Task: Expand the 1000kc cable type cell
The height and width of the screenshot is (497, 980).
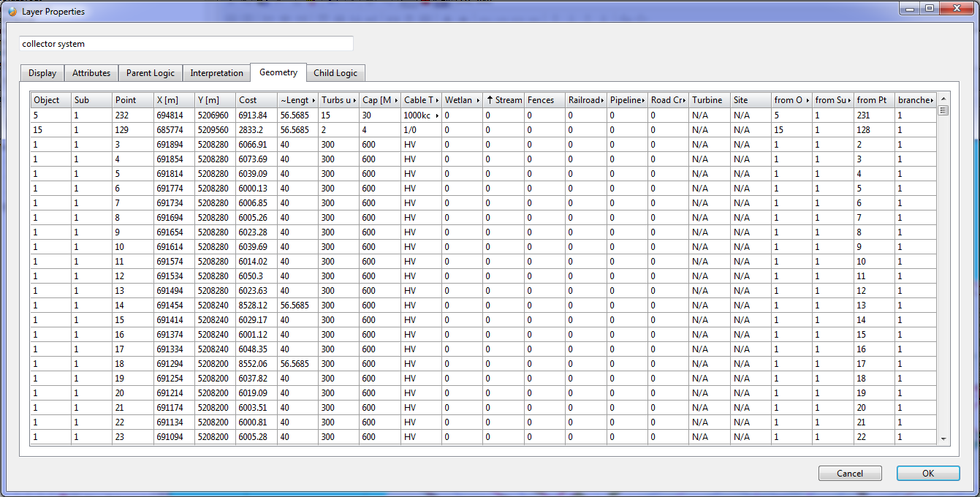Action: pyautogui.click(x=437, y=115)
